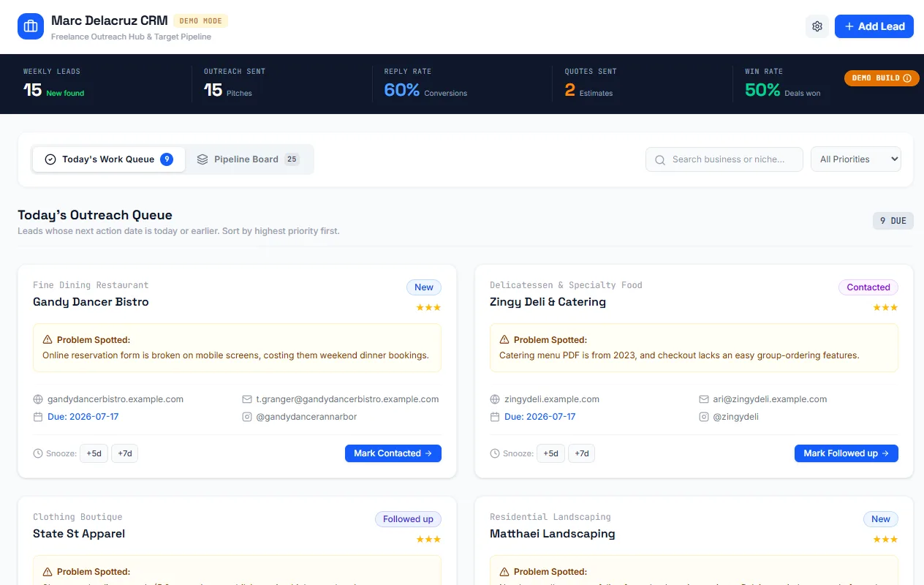Open the Matthaei Landscaping lead title

(x=553, y=533)
